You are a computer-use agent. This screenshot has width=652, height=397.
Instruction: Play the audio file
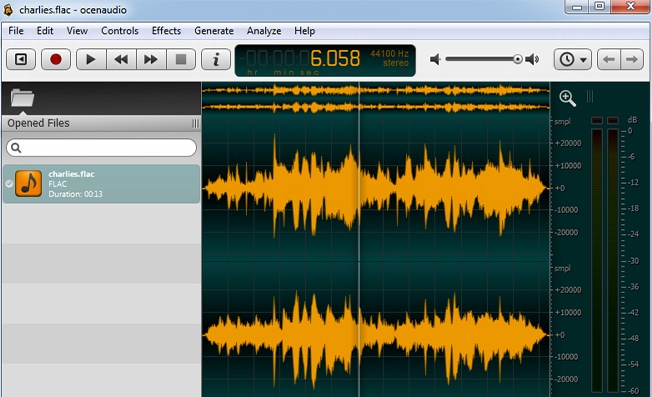coord(91,59)
